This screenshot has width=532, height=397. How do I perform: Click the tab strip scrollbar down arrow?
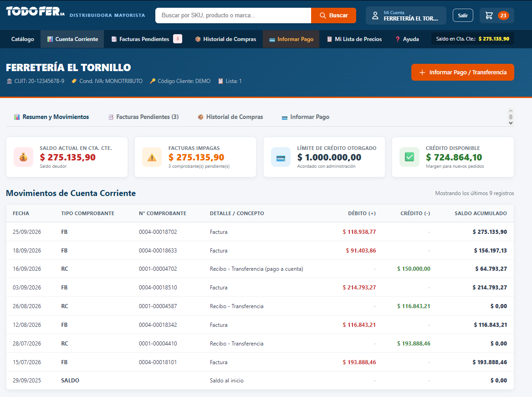pyautogui.click(x=511, y=123)
